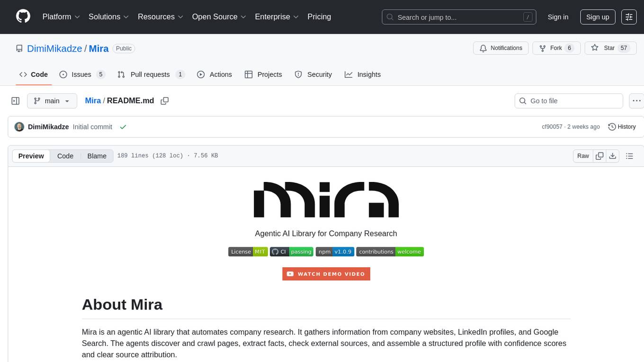Switch to the Projects tab
Screen dimensions: 644x362
point(263,74)
